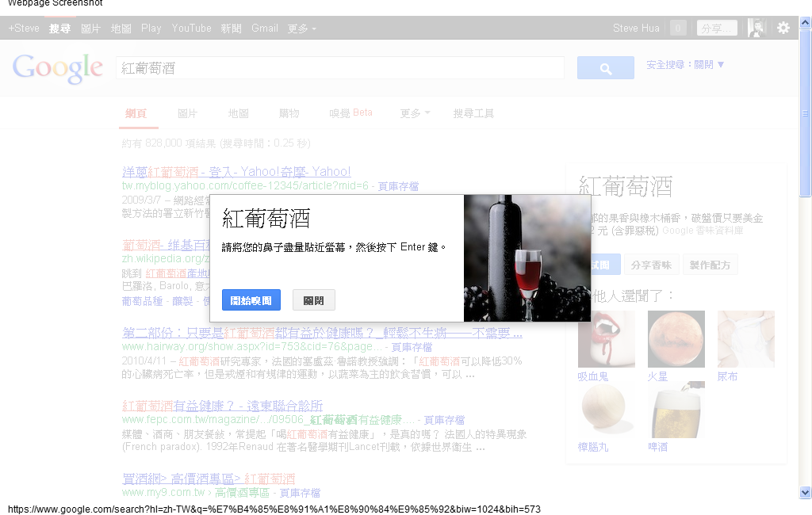The height and width of the screenshot is (515, 812).
Task: Click the 火星 text link
Action: tap(657, 377)
